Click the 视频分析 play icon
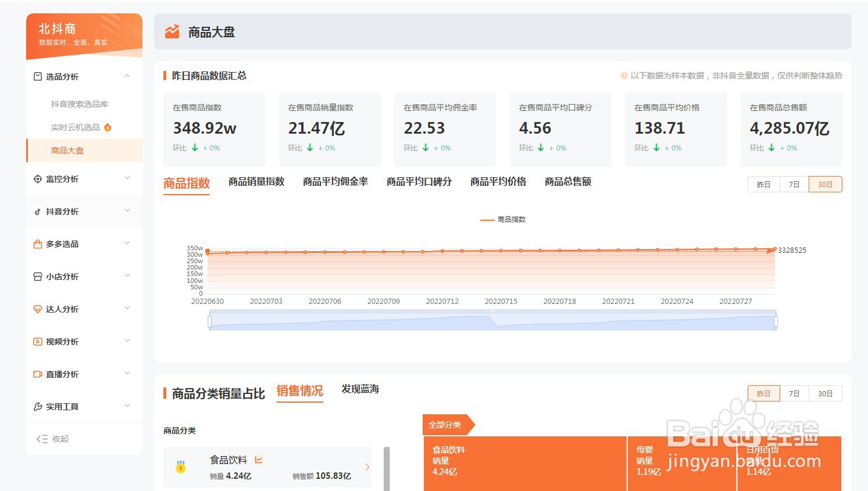 click(x=38, y=342)
